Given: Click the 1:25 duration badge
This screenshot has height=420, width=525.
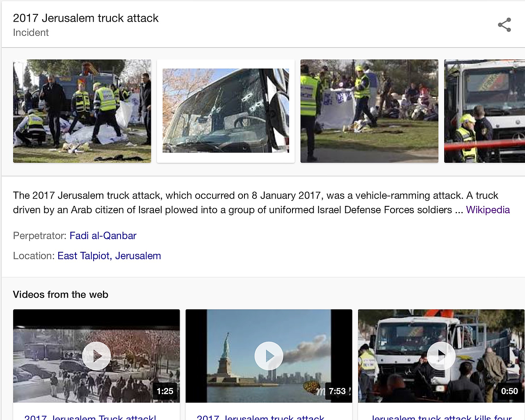Looking at the screenshot, I should (x=165, y=391).
